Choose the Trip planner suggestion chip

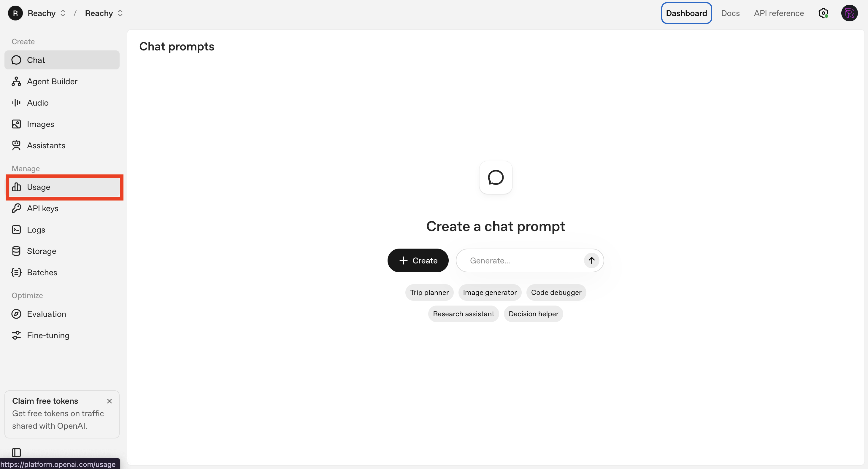click(429, 292)
